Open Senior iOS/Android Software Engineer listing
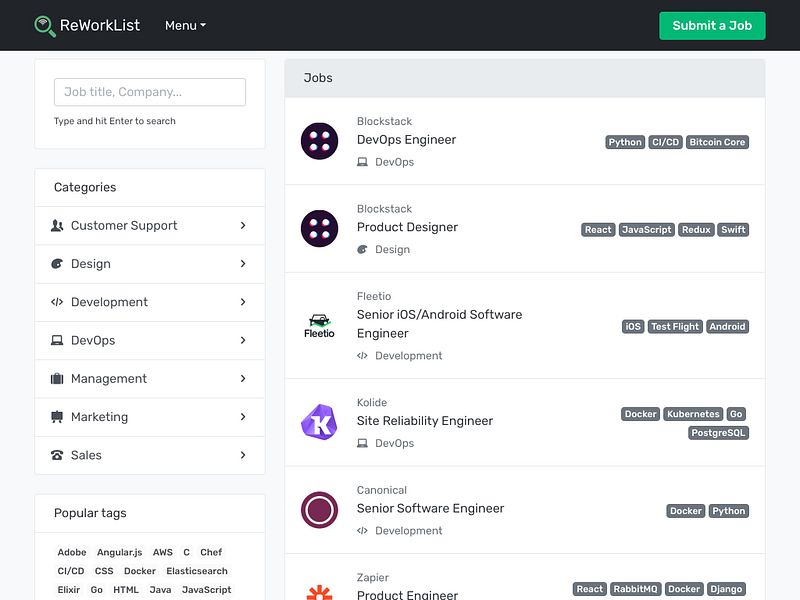 click(439, 324)
